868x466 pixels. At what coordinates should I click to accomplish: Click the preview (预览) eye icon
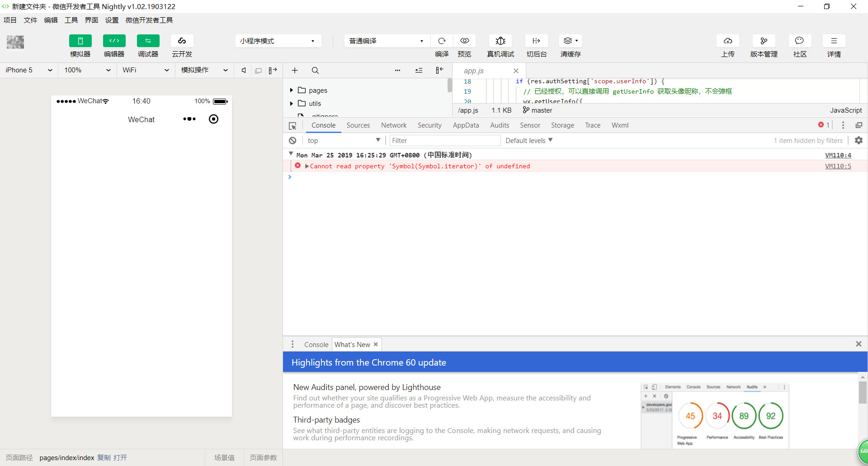[464, 41]
